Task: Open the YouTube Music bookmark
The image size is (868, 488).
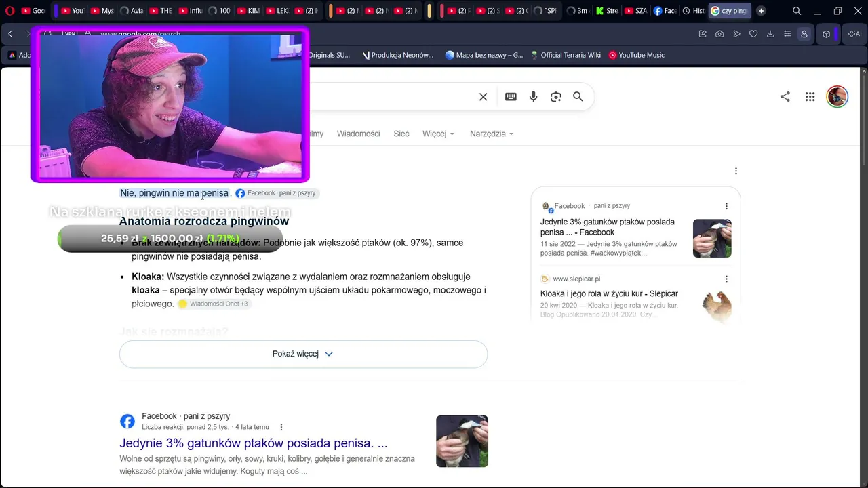Action: 636,55
